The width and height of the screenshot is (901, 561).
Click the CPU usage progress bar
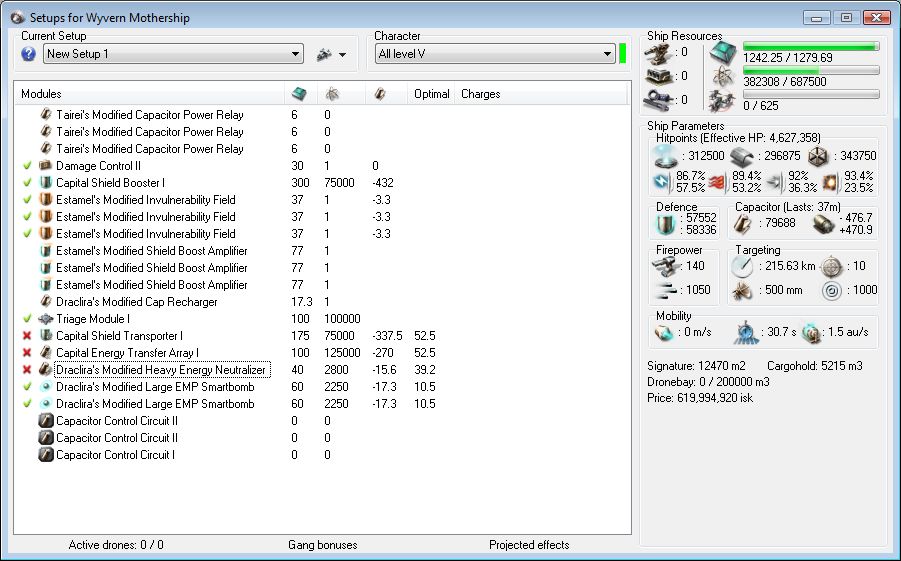[x=811, y=46]
